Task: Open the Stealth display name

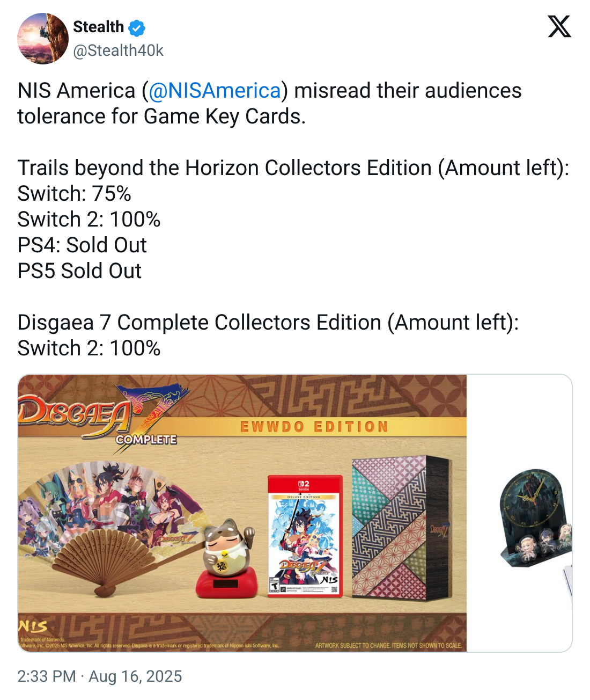Action: (x=98, y=27)
